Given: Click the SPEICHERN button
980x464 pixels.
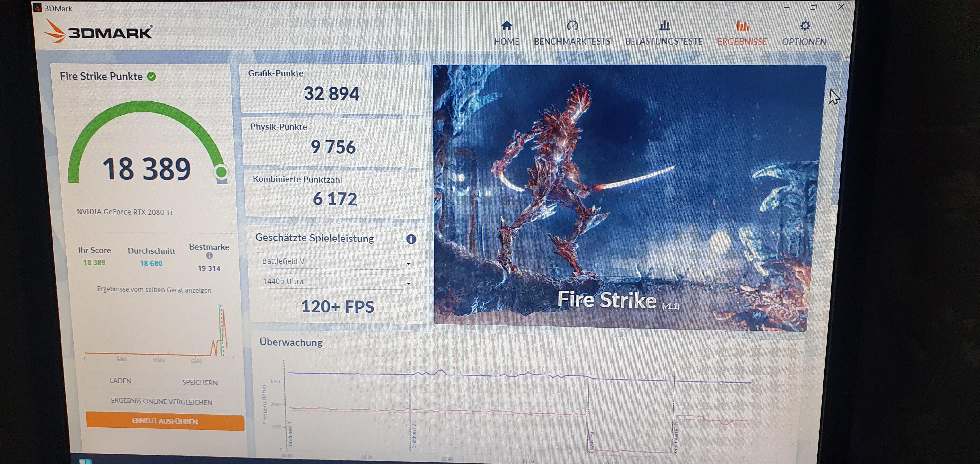Looking at the screenshot, I should click(200, 383).
